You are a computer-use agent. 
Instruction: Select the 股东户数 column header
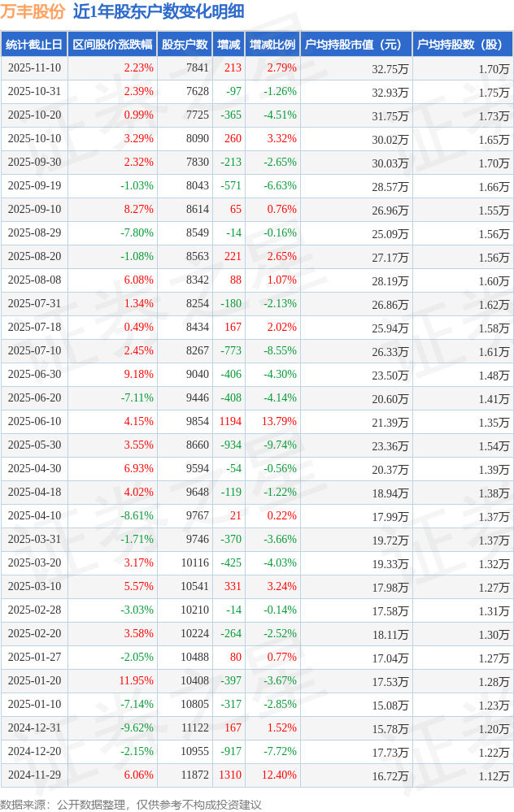click(x=185, y=45)
